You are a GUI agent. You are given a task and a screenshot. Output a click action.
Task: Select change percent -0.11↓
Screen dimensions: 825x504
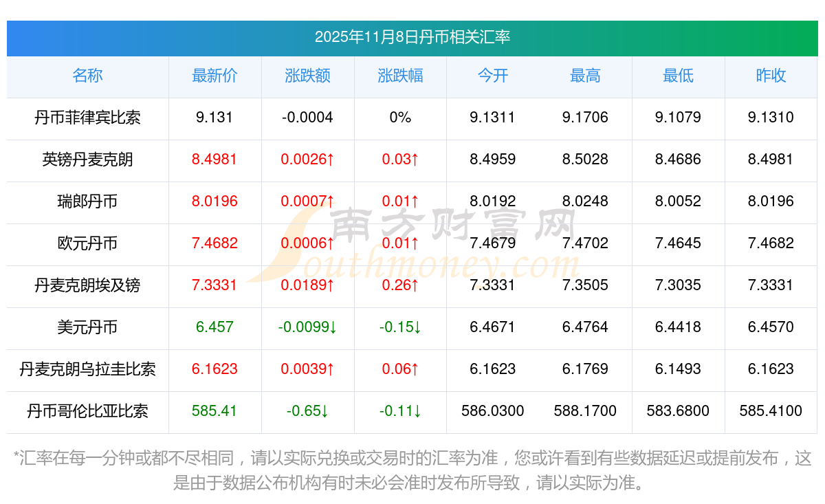tap(400, 411)
